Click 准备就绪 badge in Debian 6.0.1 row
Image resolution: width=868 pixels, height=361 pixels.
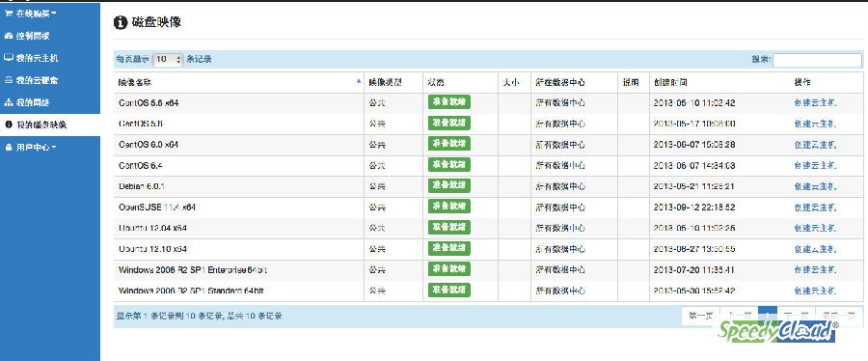click(448, 185)
